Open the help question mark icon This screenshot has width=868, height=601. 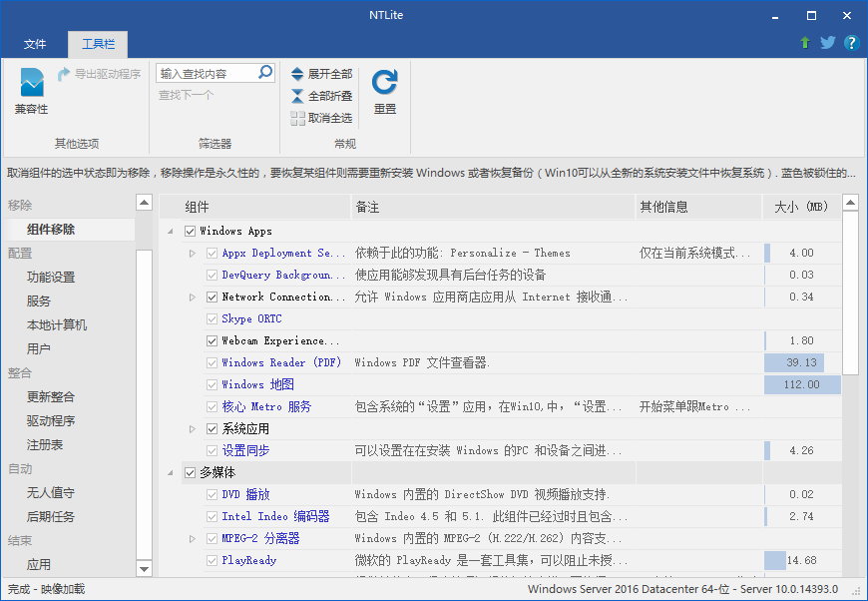click(x=851, y=43)
